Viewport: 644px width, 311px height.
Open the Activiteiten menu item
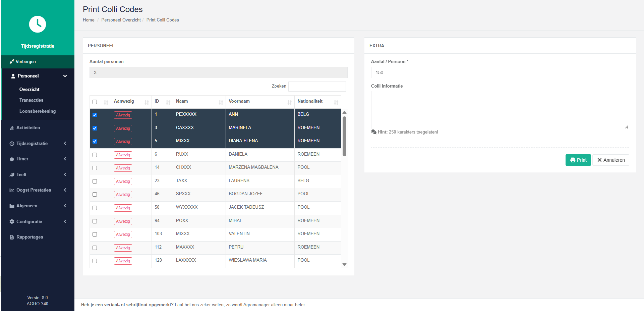click(x=28, y=128)
